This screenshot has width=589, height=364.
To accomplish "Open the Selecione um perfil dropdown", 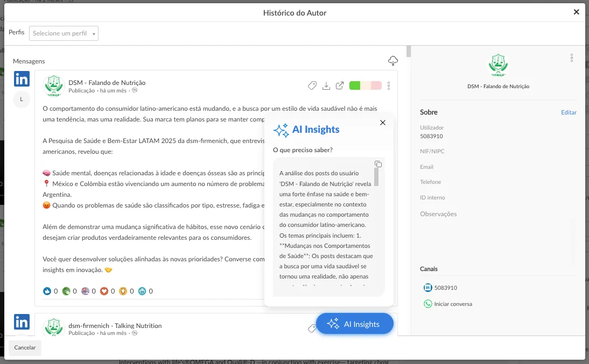I will tap(64, 33).
